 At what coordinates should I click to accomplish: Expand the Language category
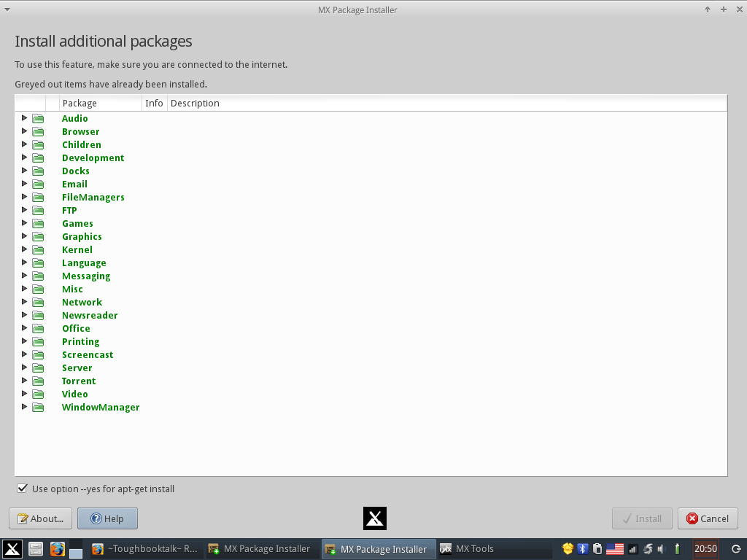click(x=24, y=262)
